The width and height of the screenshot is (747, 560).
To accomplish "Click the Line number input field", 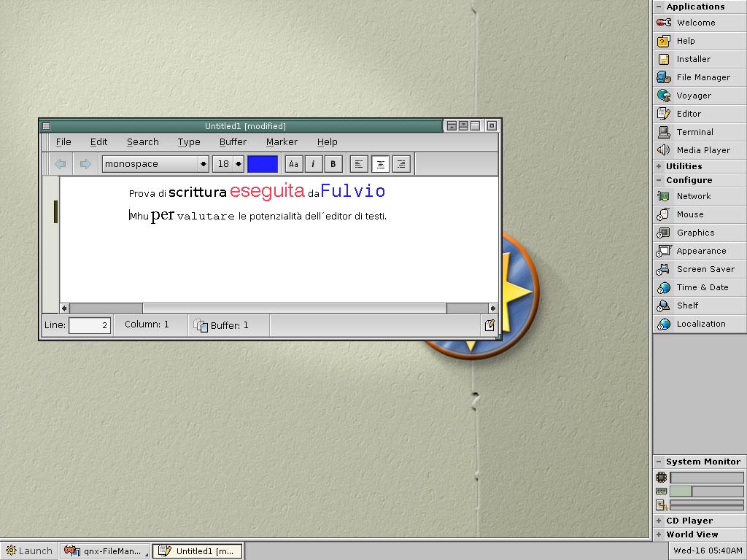I will pyautogui.click(x=90, y=325).
